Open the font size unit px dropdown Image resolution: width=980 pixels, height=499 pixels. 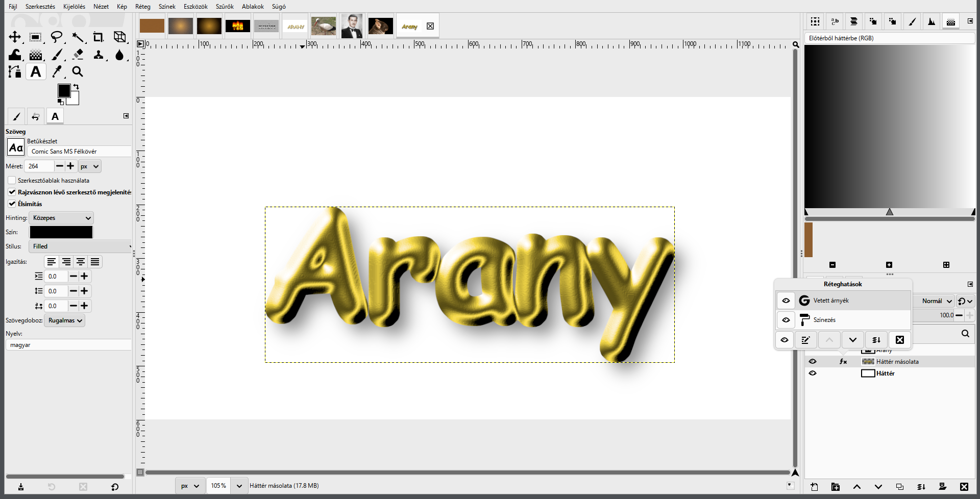pyautogui.click(x=90, y=166)
